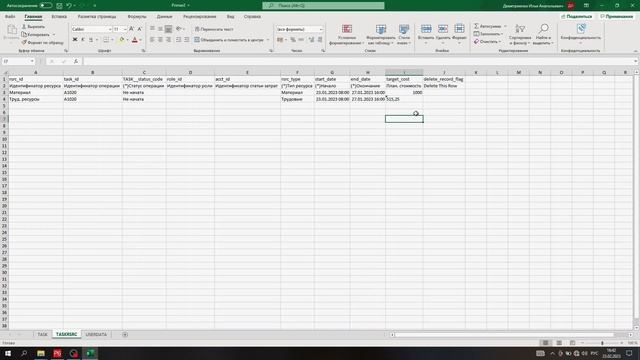The height and width of the screenshot is (360, 640).
Task: Open the font size 11 dropdown
Action: coord(125,29)
